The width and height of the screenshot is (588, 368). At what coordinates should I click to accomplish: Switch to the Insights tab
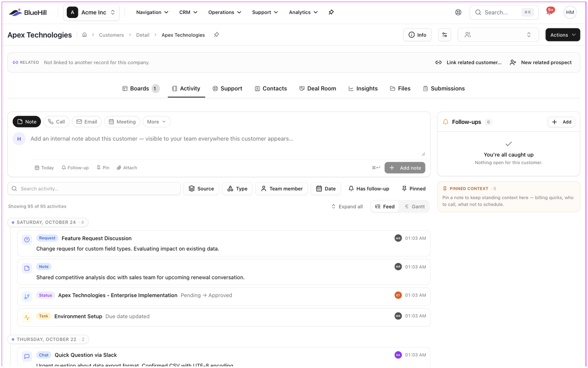(363, 88)
